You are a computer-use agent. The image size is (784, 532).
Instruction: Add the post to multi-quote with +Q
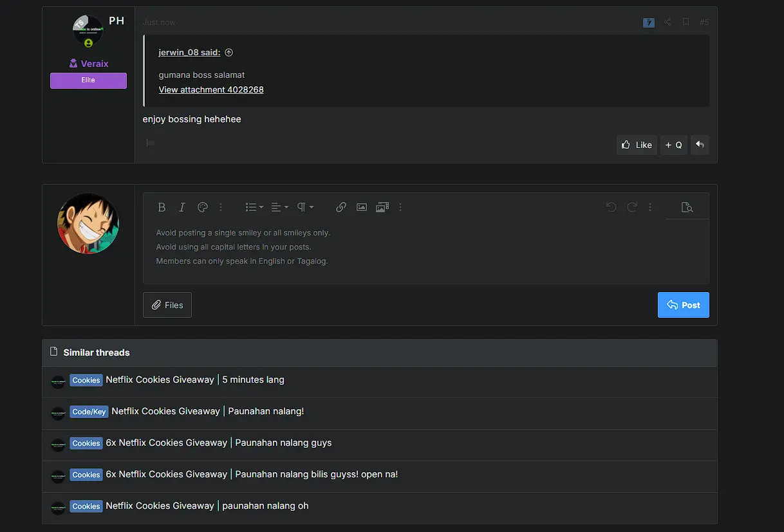674,145
